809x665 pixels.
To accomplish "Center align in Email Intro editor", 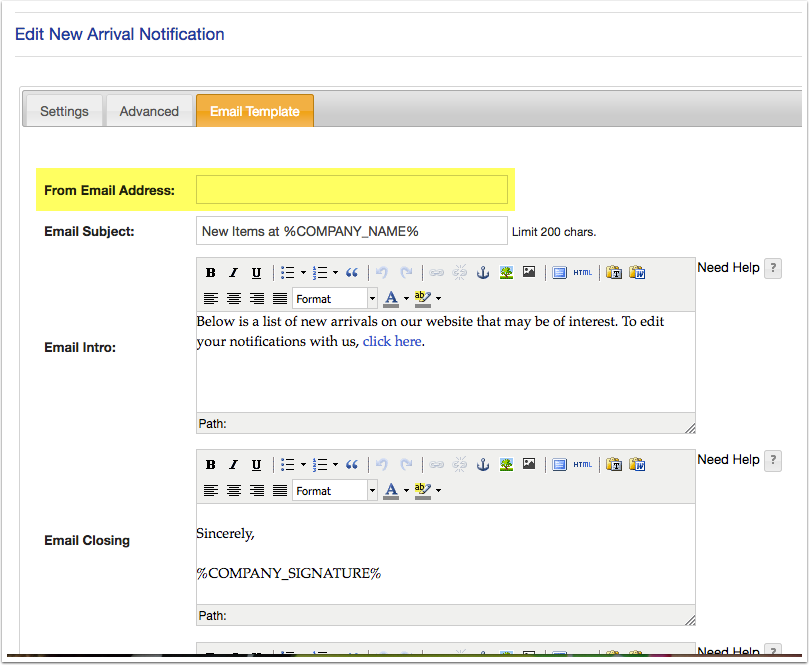I will coord(234,298).
